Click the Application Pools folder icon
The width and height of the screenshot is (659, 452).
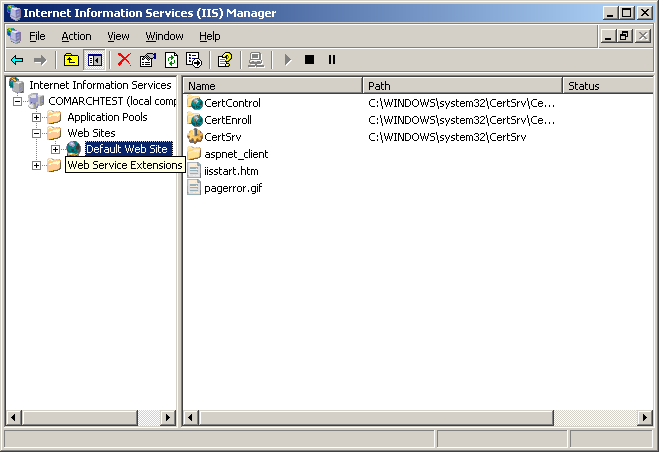54,117
